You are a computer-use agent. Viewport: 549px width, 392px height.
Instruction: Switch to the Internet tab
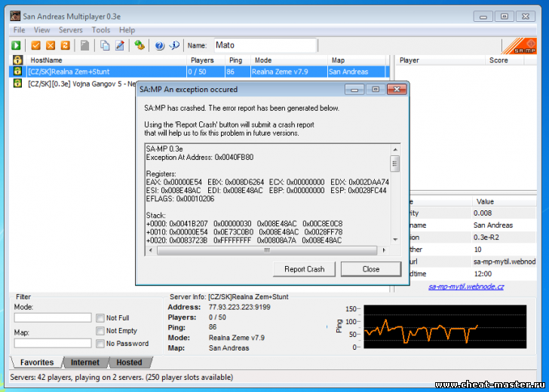click(x=84, y=363)
